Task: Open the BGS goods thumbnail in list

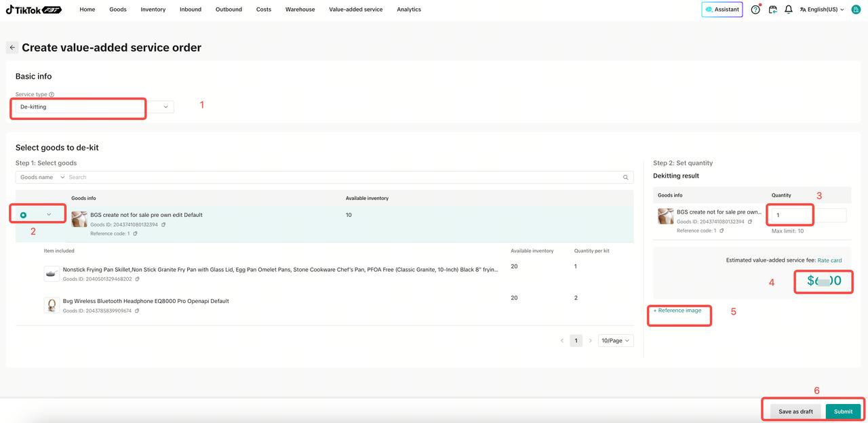Action: click(x=79, y=219)
